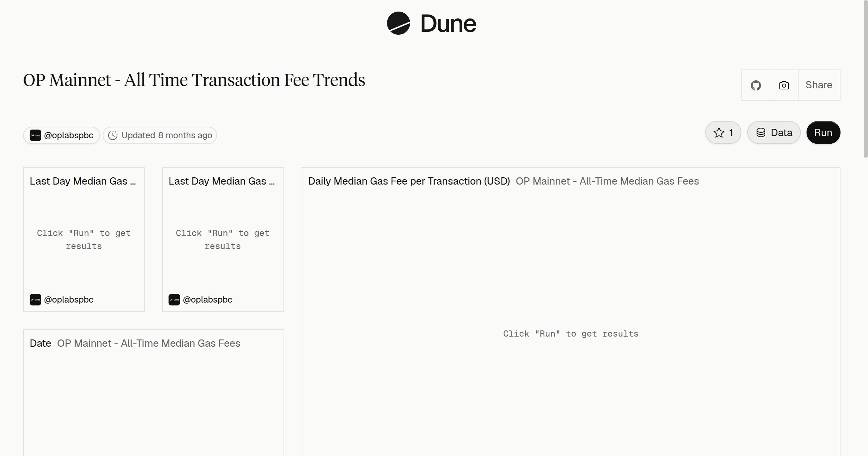This screenshot has height=456, width=868.
Task: Click @oplabspbc in second gas card
Action: 208,300
